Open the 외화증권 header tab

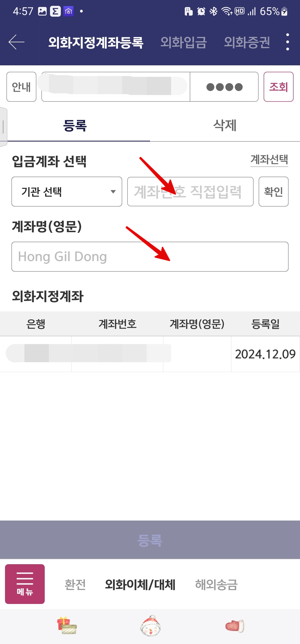tap(247, 42)
